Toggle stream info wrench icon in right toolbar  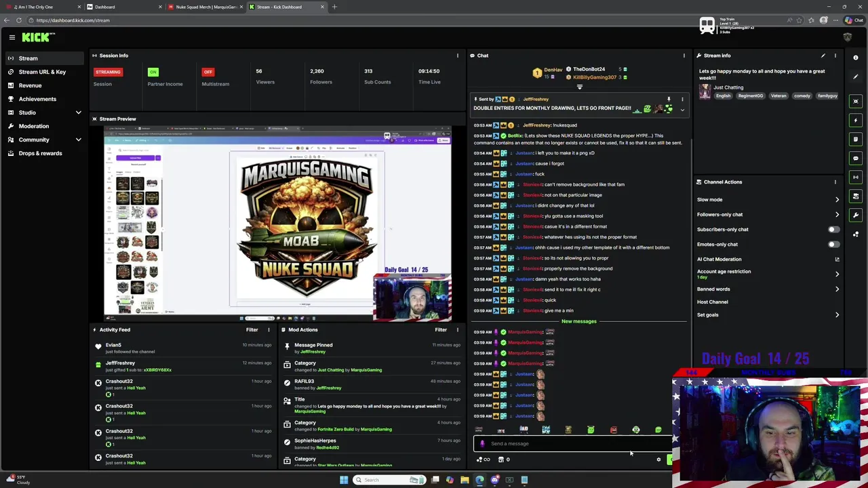pos(856,215)
